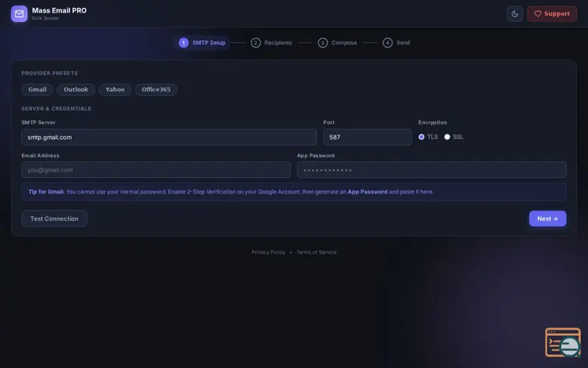588x368 pixels.
Task: Click the 'Bulk Sender' subtitle
Action: (x=46, y=18)
